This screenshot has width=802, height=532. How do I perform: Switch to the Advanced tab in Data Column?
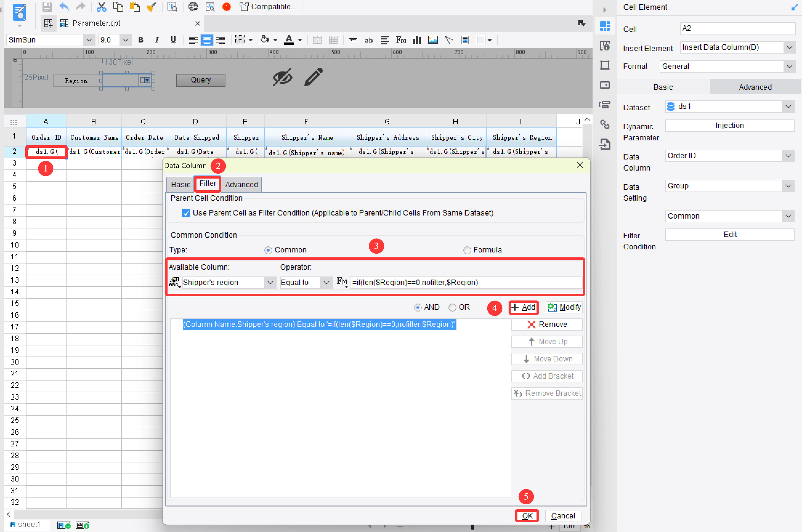click(241, 184)
